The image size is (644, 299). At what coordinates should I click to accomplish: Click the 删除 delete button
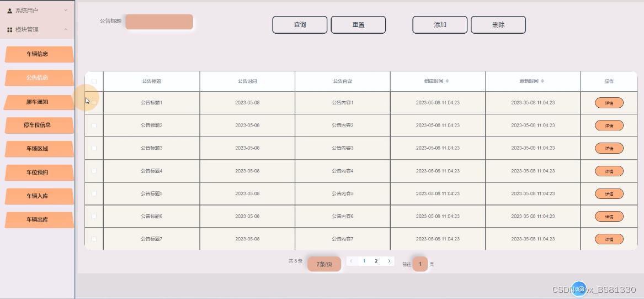pos(498,25)
